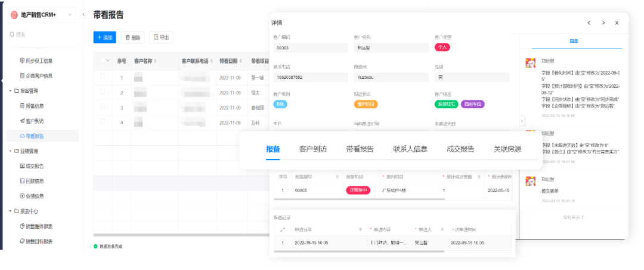644x270 pixels.
Task: Open 企微客户信息 in the sidebar
Action: click(39, 76)
